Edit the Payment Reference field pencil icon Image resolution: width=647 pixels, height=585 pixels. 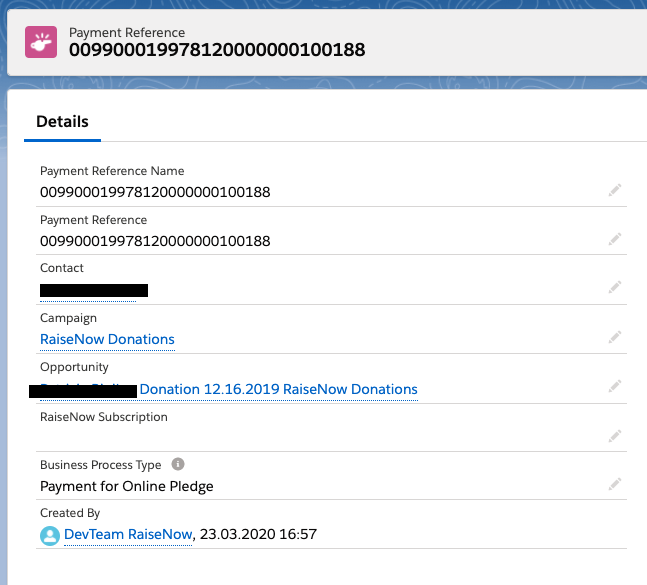pos(615,239)
